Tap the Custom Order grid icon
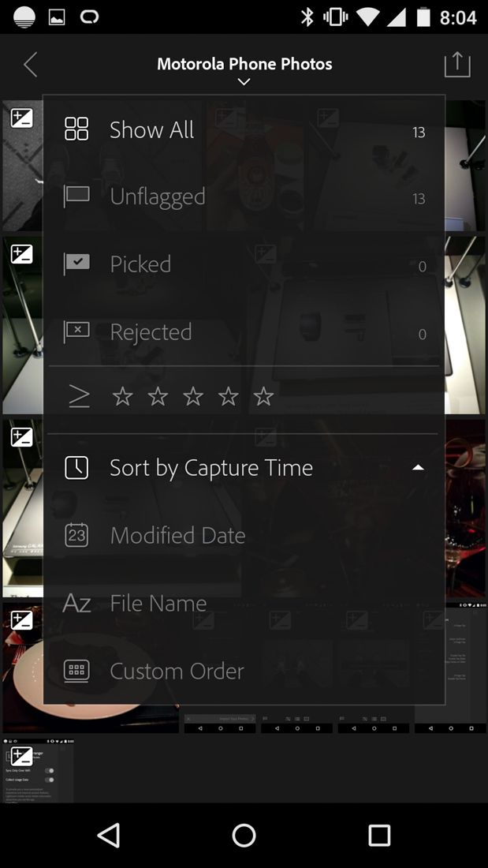The image size is (488, 868). 76,671
